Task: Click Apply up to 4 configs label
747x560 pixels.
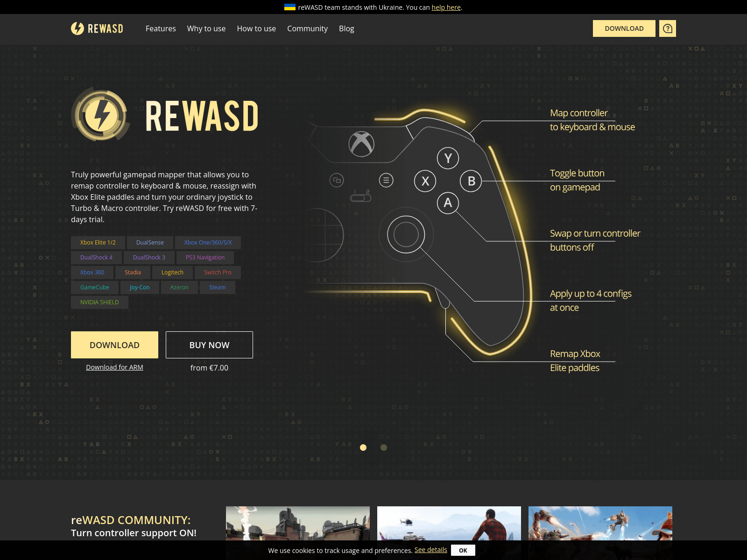Action: 591,301
